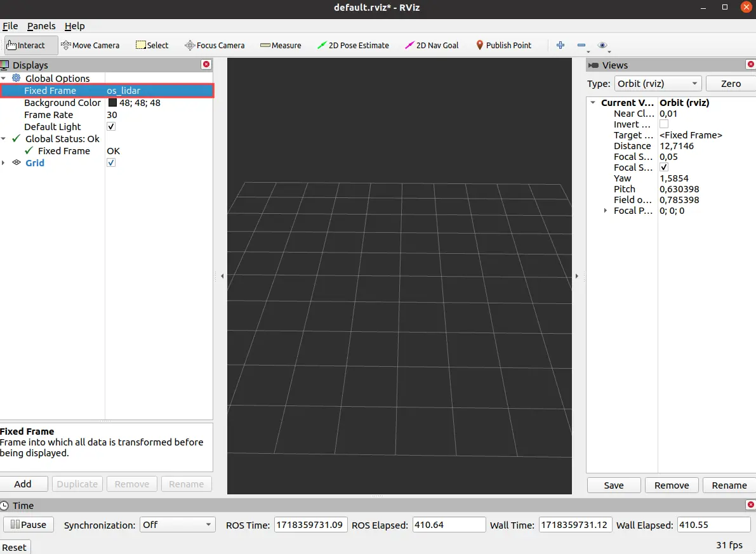
Task: Open the Synchronization dropdown
Action: tap(177, 525)
